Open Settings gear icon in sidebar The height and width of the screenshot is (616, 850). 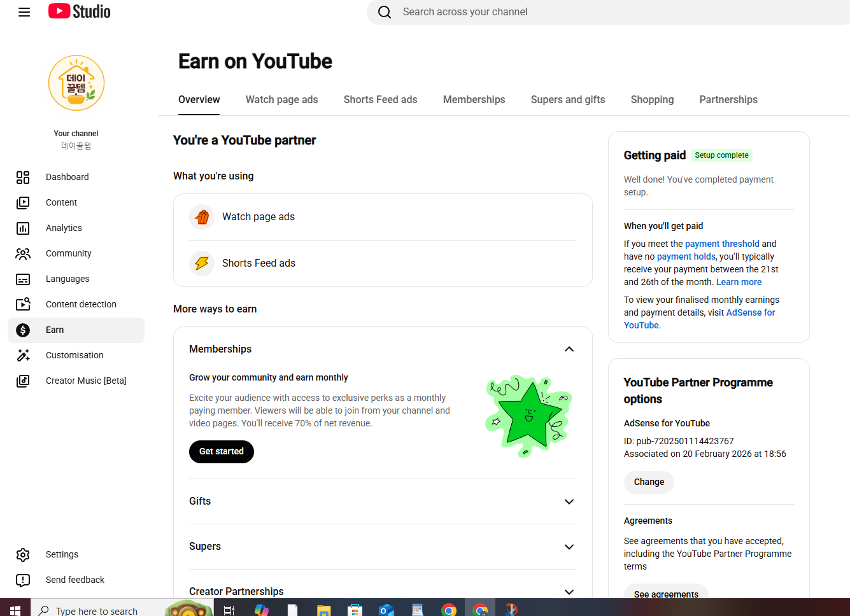click(23, 555)
